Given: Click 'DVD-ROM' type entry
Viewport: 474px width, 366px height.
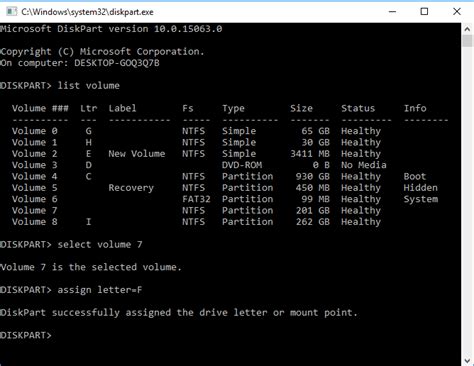Looking at the screenshot, I should coord(242,165).
